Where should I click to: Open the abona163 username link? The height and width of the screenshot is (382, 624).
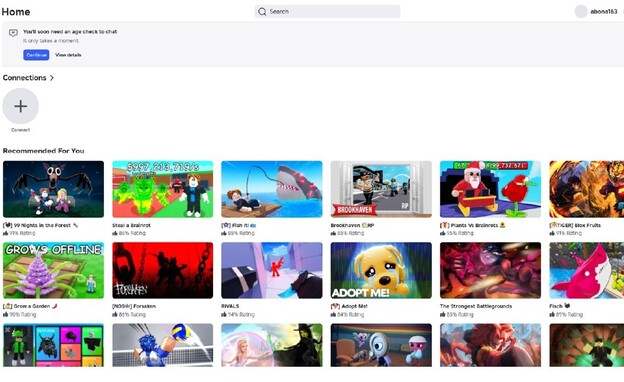[603, 12]
